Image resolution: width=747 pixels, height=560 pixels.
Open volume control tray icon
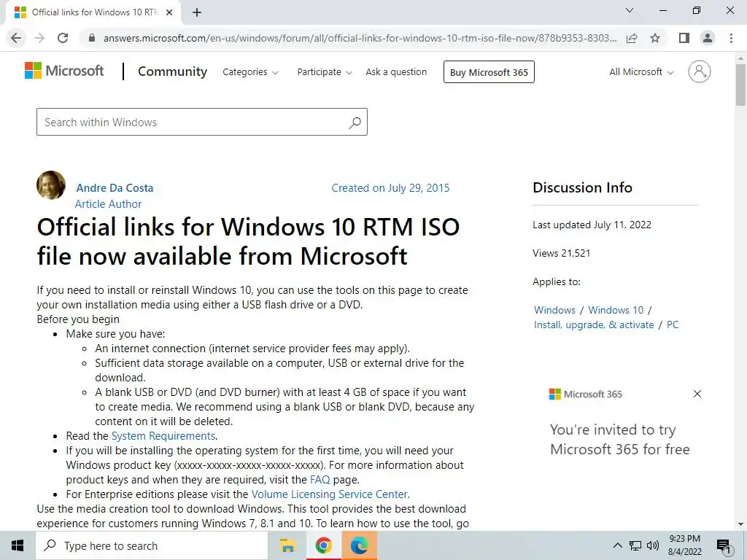click(x=653, y=545)
